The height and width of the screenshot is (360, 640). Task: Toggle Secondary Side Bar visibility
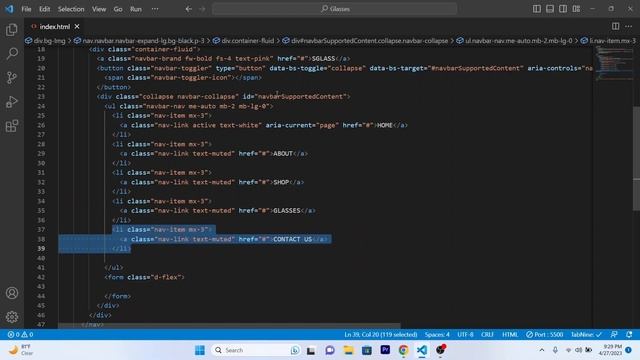pos(563,9)
